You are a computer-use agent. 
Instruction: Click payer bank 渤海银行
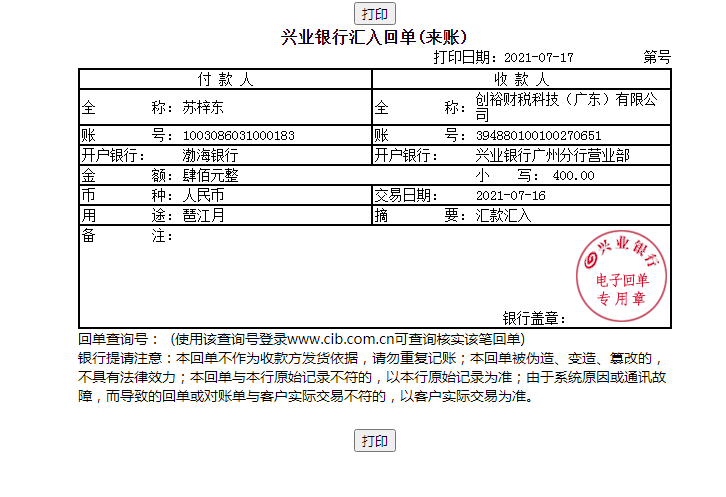[210, 155]
